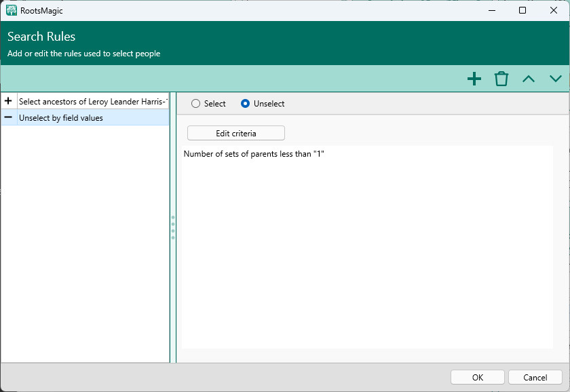The width and height of the screenshot is (570, 392).
Task: Maximize the RootsMagic window
Action: point(522,10)
